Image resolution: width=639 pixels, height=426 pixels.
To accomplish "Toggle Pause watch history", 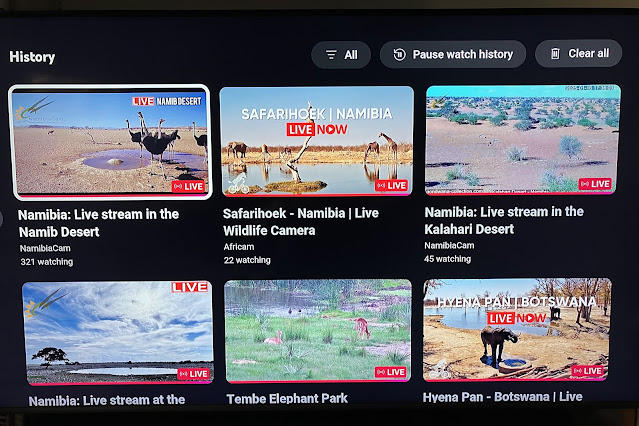I will (453, 54).
